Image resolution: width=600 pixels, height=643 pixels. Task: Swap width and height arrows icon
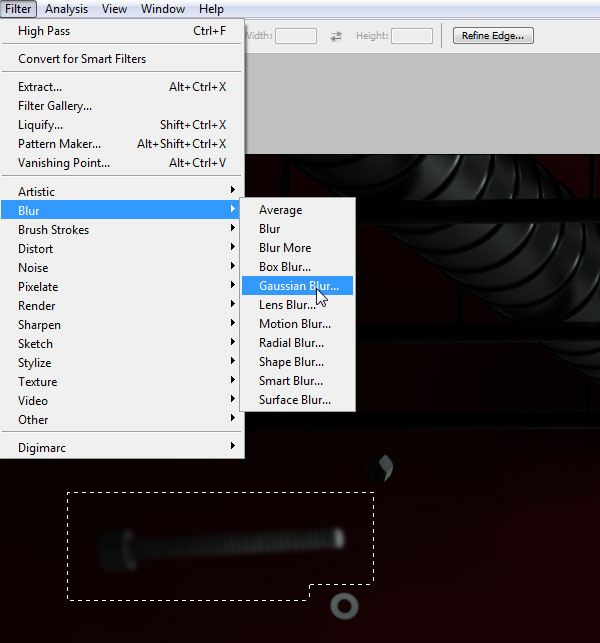tap(336, 36)
